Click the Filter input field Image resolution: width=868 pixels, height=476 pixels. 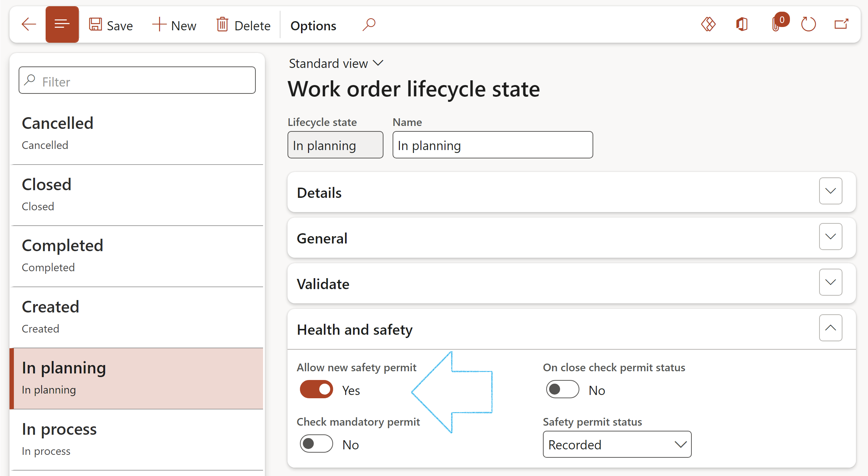click(x=137, y=80)
